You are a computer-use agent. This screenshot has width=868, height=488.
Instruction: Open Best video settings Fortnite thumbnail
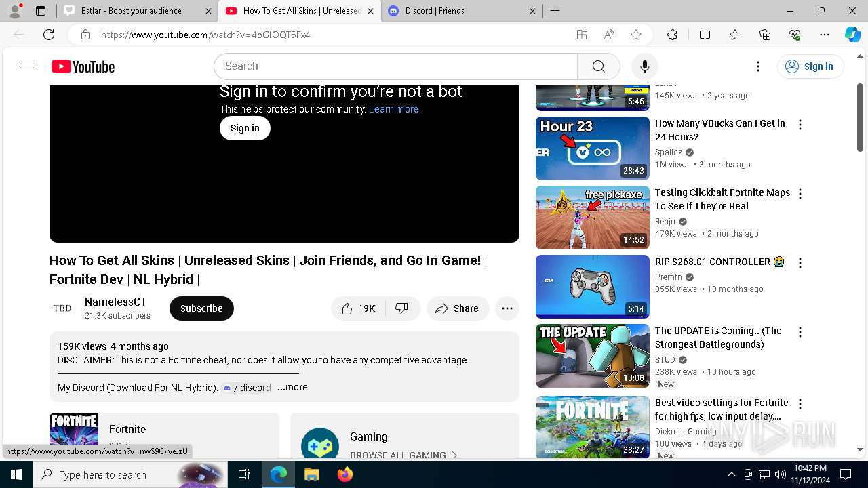click(593, 428)
